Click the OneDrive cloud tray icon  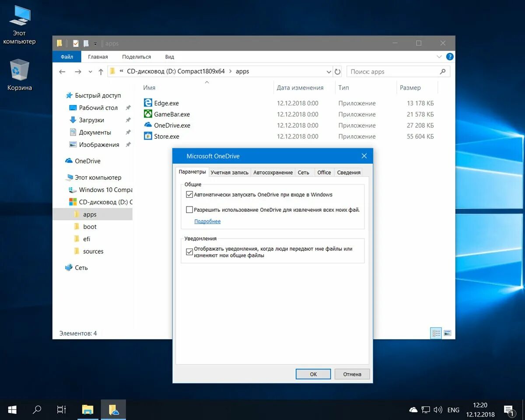click(x=413, y=410)
